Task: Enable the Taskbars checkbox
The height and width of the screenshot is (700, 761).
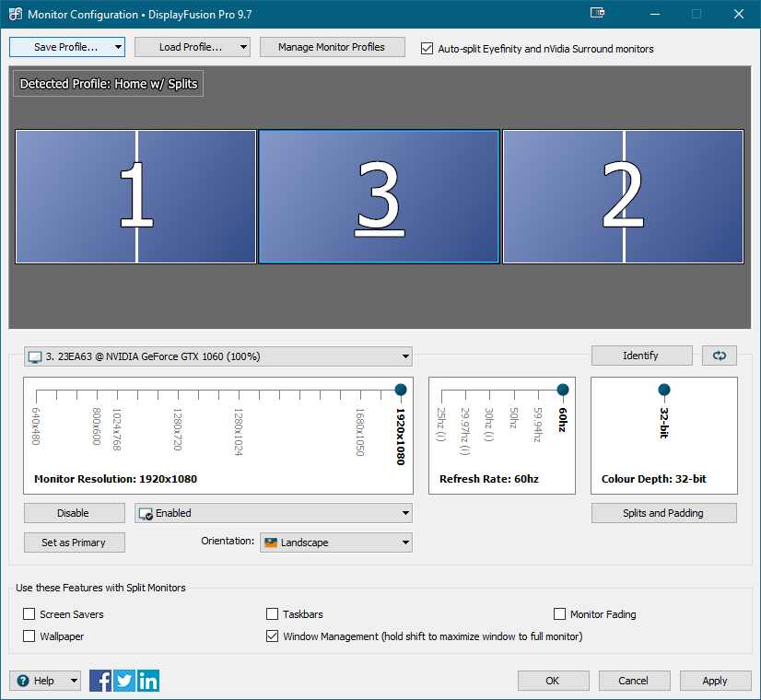Action: pos(273,614)
